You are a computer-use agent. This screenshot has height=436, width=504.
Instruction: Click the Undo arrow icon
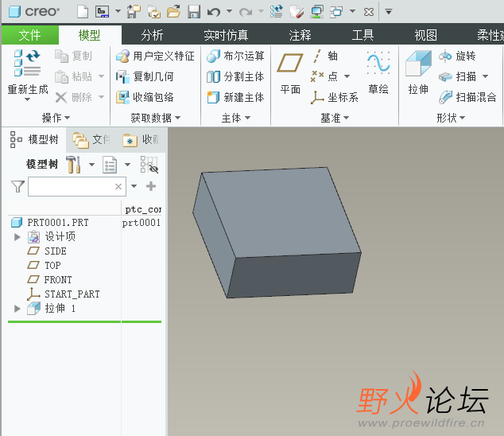[x=214, y=12]
